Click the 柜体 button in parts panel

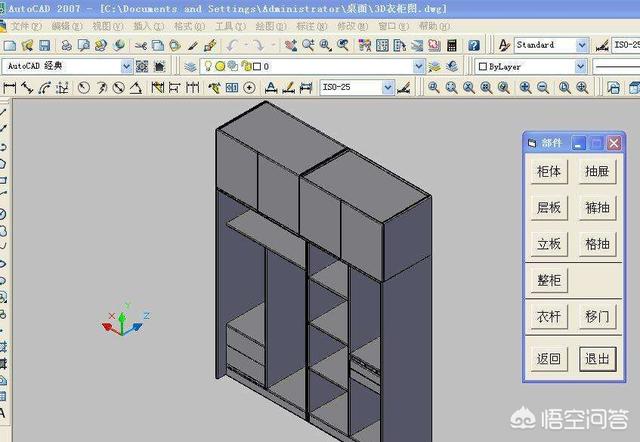549,172
